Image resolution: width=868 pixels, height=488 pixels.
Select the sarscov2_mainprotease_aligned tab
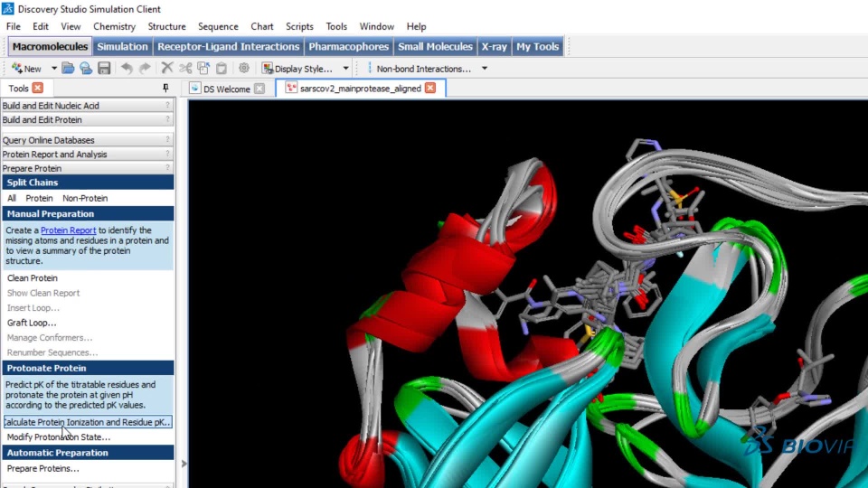(361, 88)
